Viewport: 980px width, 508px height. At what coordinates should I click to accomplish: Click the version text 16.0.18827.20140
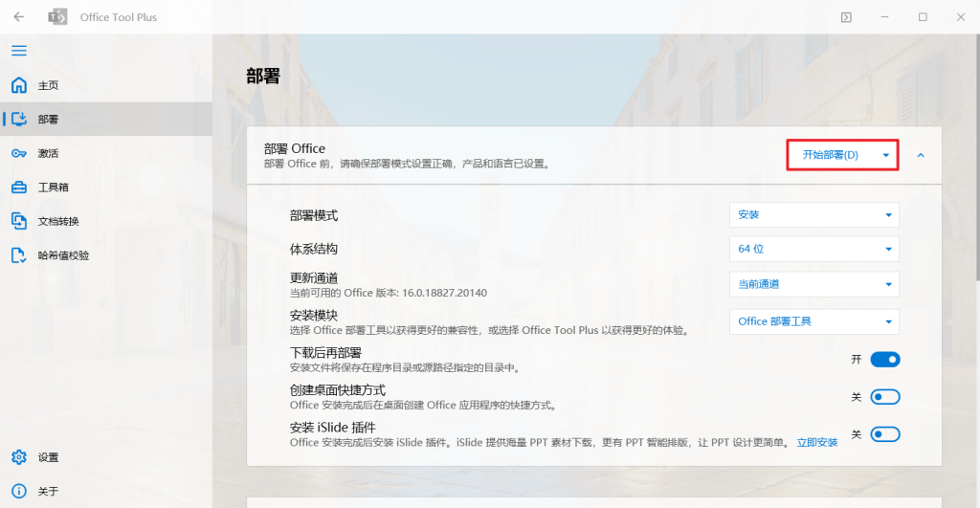point(444,293)
